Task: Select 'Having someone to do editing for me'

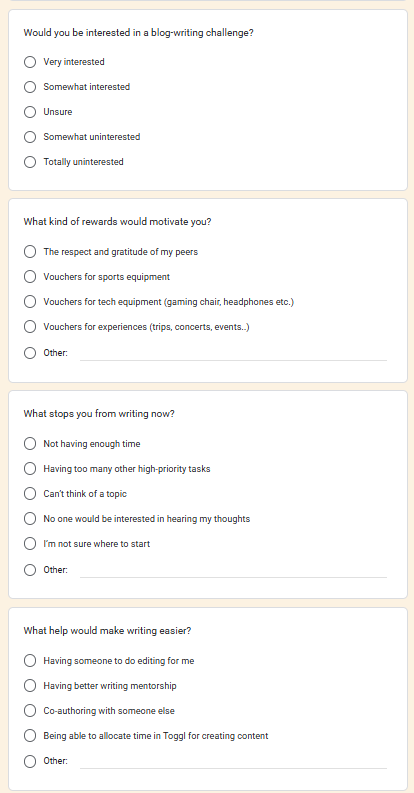Action: click(x=30, y=660)
